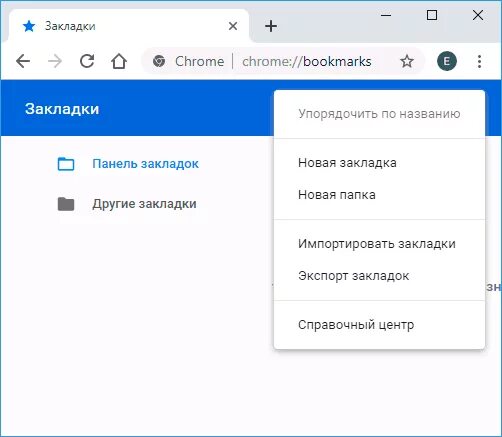Screen dimensions: 502x437
Task: Open a new tab with plus button
Action: click(271, 26)
